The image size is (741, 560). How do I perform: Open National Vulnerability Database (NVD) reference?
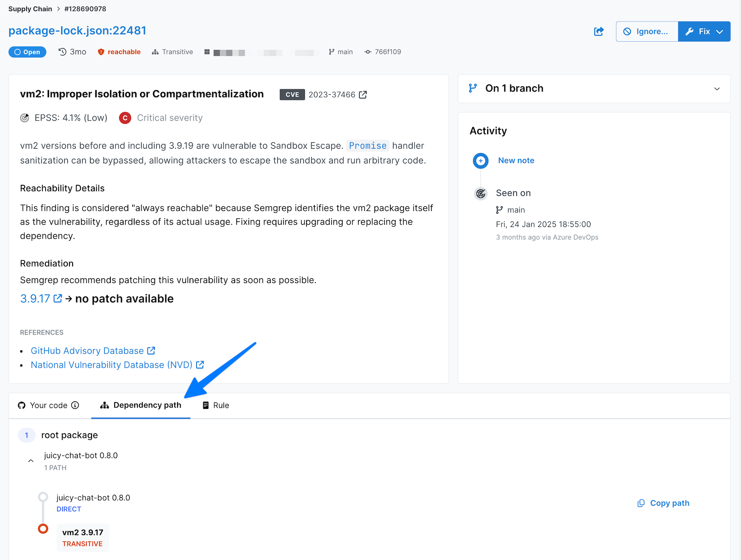(112, 365)
